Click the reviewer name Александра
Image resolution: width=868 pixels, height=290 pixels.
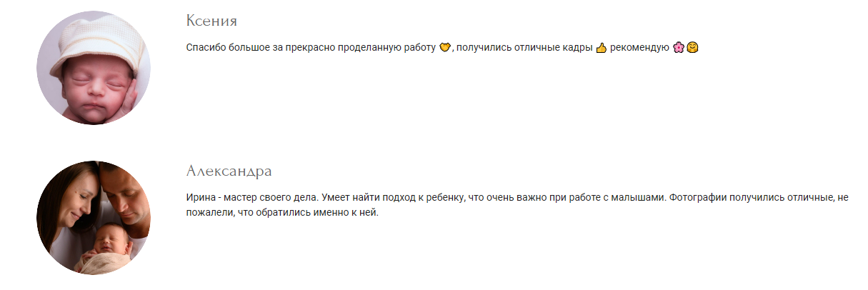click(229, 171)
